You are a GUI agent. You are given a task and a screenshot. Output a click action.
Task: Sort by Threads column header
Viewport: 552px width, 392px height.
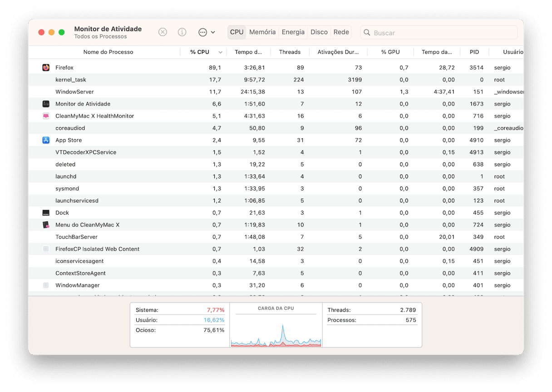(x=290, y=52)
